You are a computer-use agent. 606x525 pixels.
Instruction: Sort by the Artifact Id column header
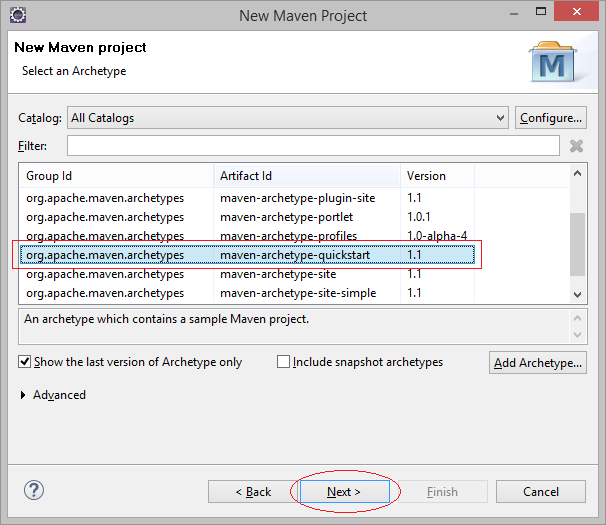(x=307, y=176)
